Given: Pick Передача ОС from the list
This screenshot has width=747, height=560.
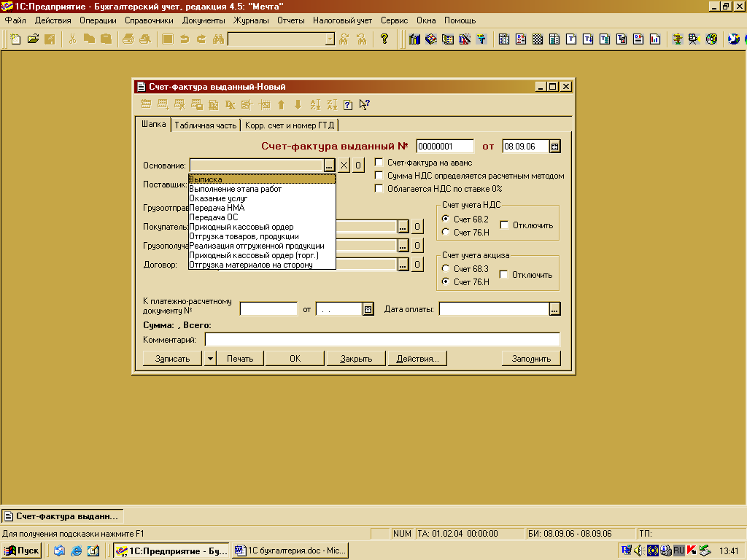Looking at the screenshot, I should [262, 217].
